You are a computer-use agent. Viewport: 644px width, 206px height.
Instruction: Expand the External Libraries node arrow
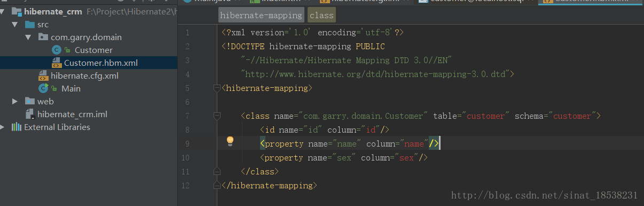click(x=3, y=127)
